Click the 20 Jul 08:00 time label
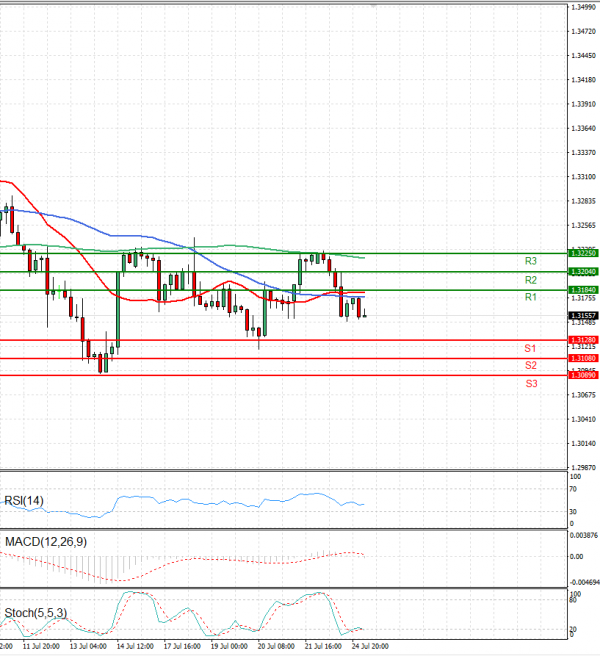600x656 pixels. click(276, 646)
